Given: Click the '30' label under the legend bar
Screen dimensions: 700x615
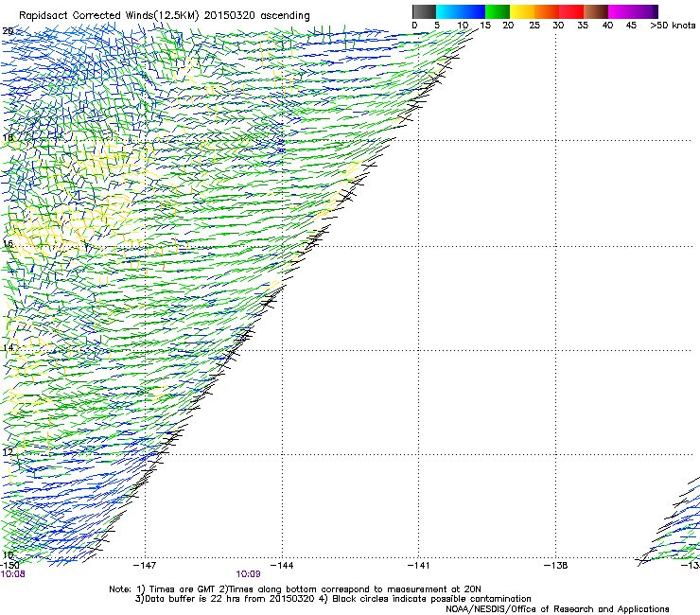Looking at the screenshot, I should pos(558,26).
